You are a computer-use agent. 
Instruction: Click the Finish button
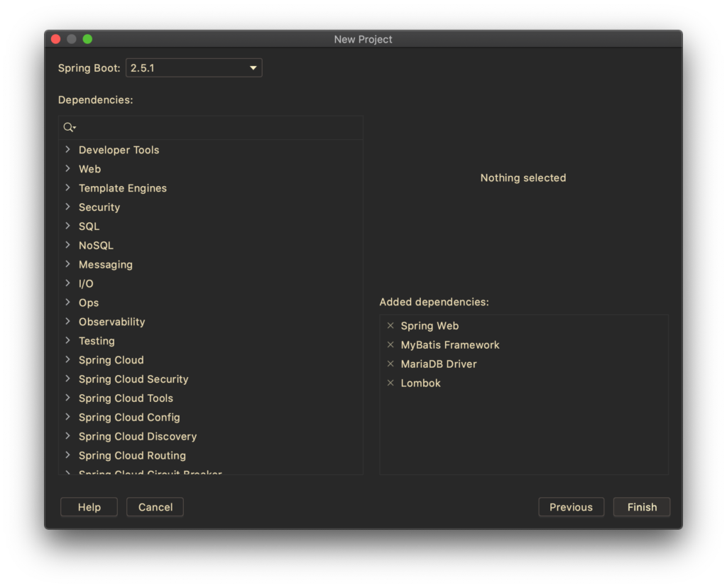(x=642, y=507)
